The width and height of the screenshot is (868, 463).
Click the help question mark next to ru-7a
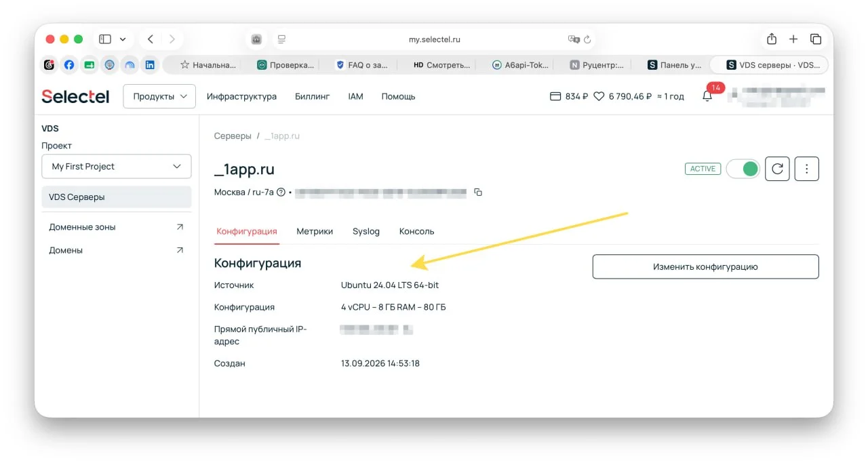point(281,193)
